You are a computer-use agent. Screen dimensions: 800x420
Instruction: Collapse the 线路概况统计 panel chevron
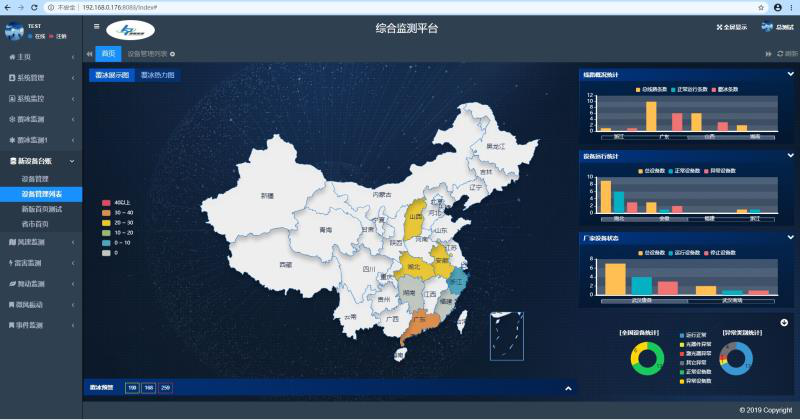pyautogui.click(x=790, y=74)
